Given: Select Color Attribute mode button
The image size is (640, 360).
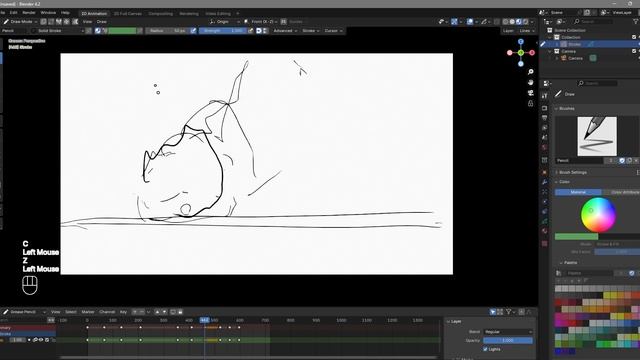Looking at the screenshot, I should pyautogui.click(x=621, y=192).
